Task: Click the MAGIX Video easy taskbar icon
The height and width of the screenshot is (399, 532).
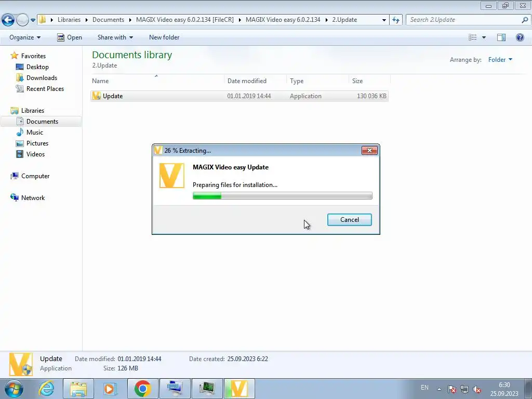Action: coord(239,389)
